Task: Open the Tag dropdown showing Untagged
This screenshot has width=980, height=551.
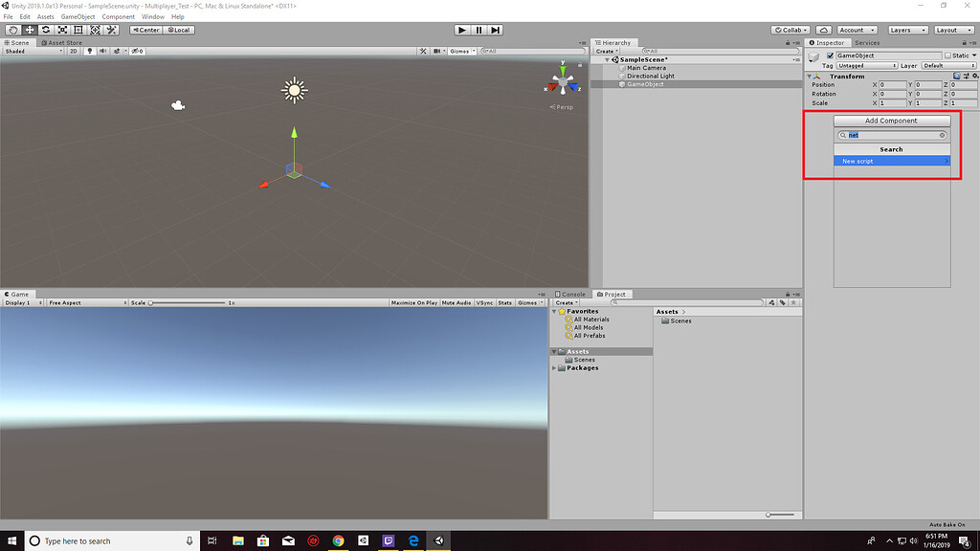Action: click(866, 65)
